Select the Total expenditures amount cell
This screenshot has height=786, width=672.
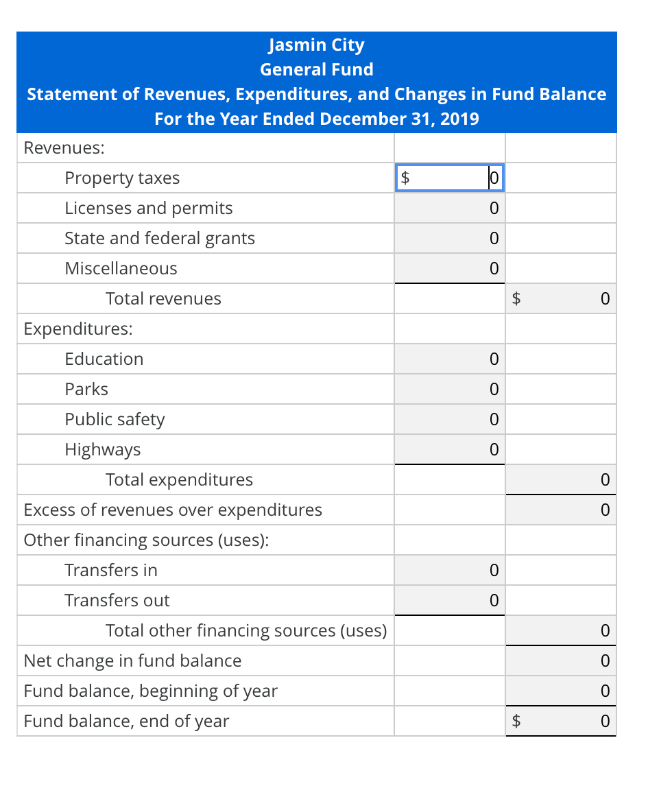560,479
